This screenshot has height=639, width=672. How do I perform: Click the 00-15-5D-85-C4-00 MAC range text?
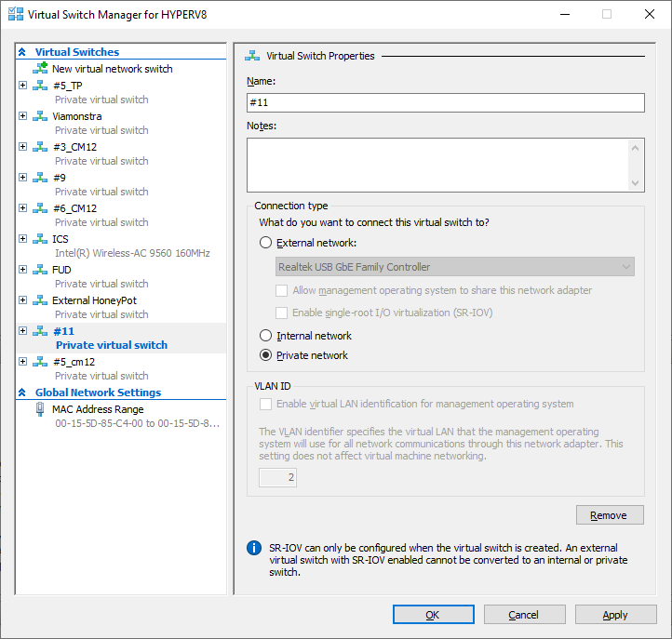pos(137,423)
